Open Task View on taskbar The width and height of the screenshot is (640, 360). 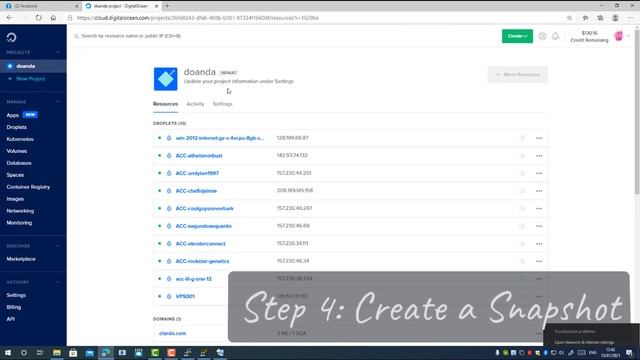coord(40,353)
